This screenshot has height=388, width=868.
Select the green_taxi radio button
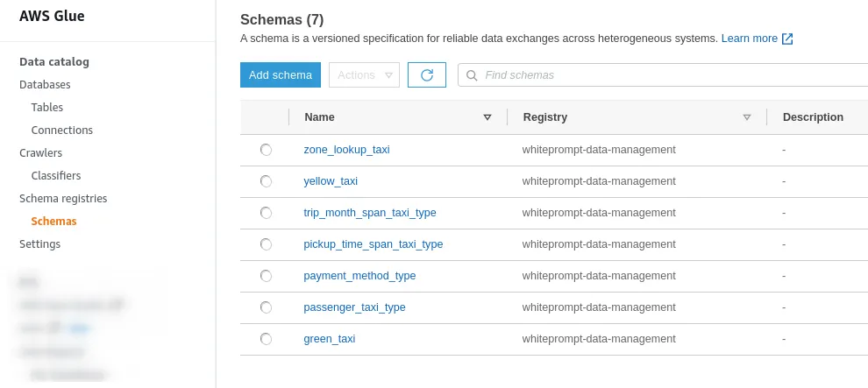tap(267, 339)
